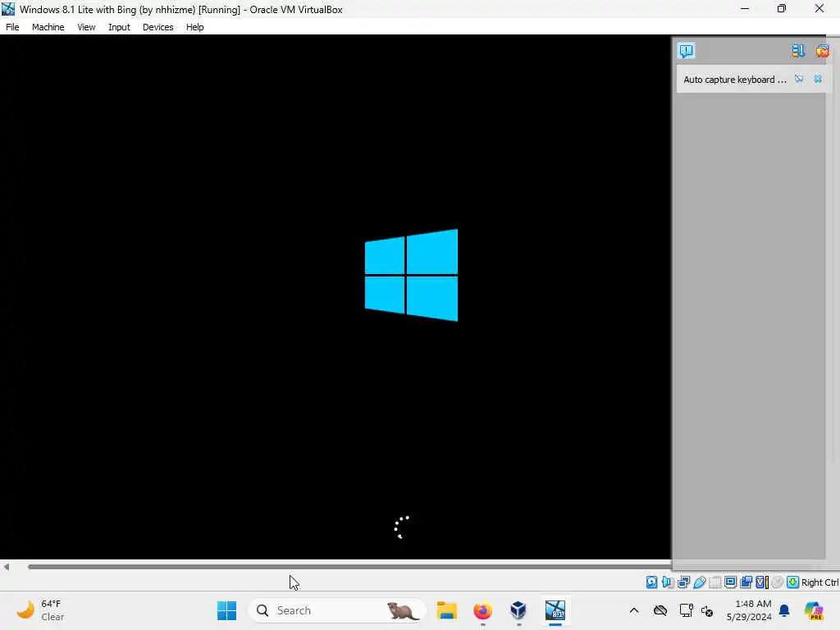This screenshot has height=630, width=840.
Task: Click the muted volume tray icon
Action: point(707,610)
